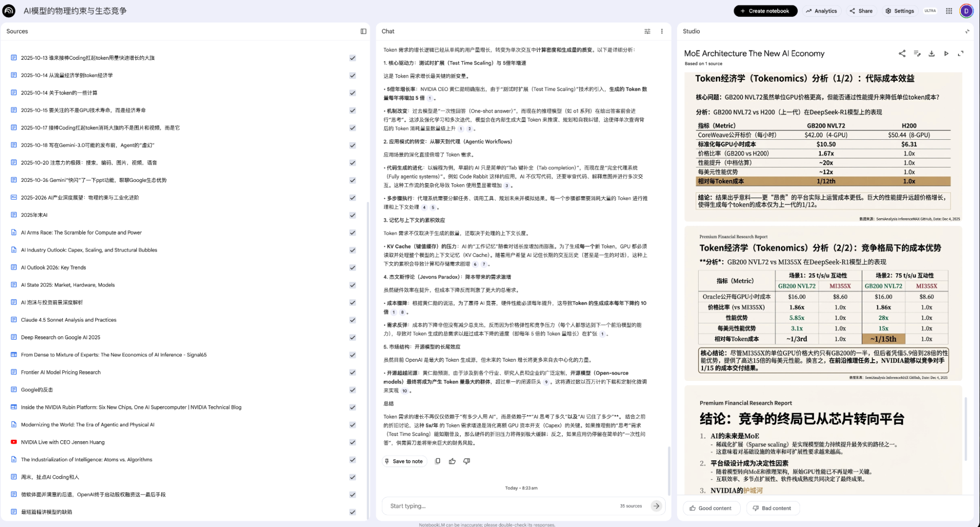Uncheck the 'AI Outlook 2026: Key Trends' source

[352, 268]
